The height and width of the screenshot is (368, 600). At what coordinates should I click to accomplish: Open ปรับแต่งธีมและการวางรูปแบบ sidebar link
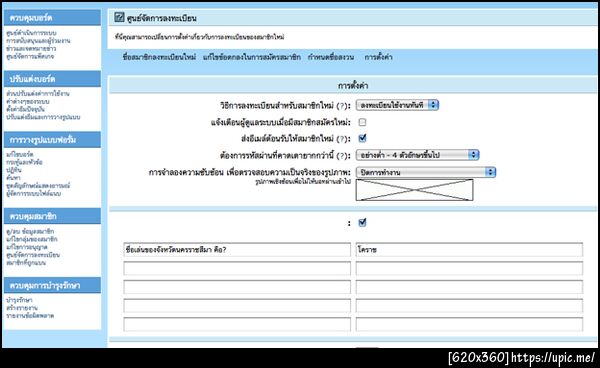(x=43, y=117)
